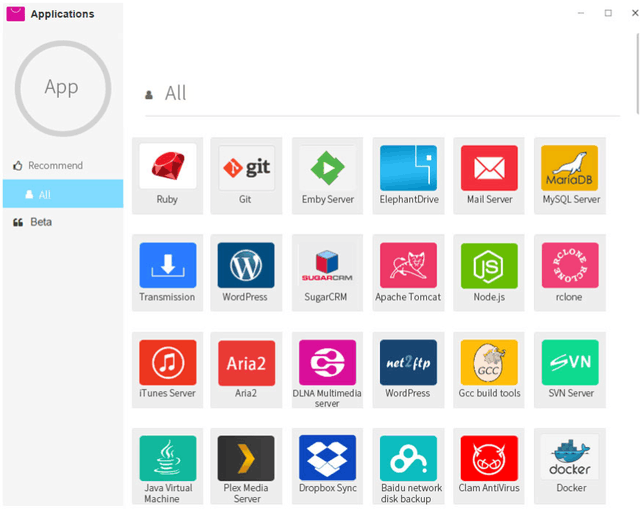
Task: Minimize the Applications window
Action: point(581,13)
